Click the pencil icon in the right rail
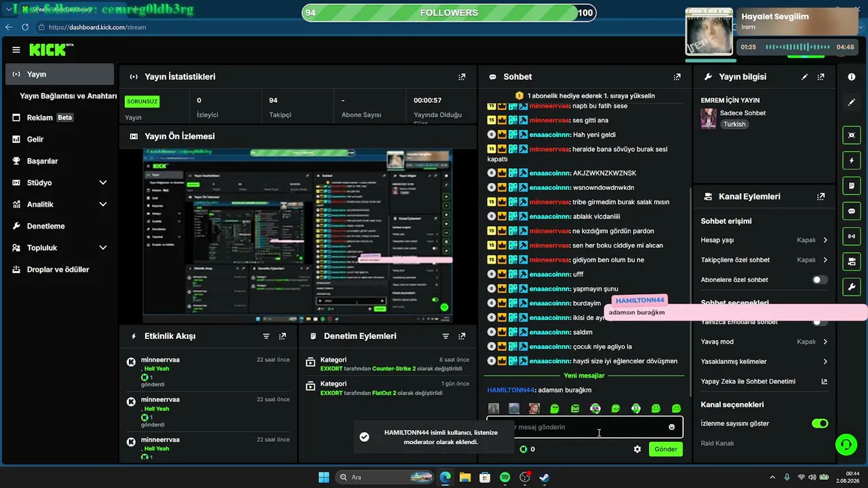868x488 pixels. pos(852,102)
